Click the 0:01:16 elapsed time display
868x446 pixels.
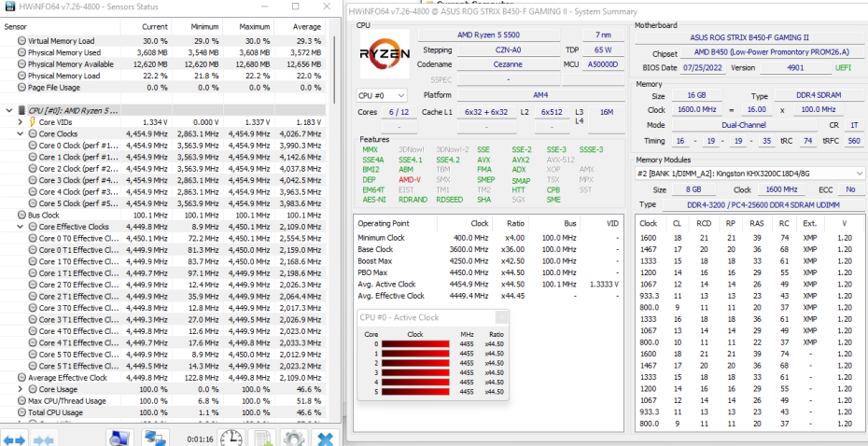[x=201, y=439]
